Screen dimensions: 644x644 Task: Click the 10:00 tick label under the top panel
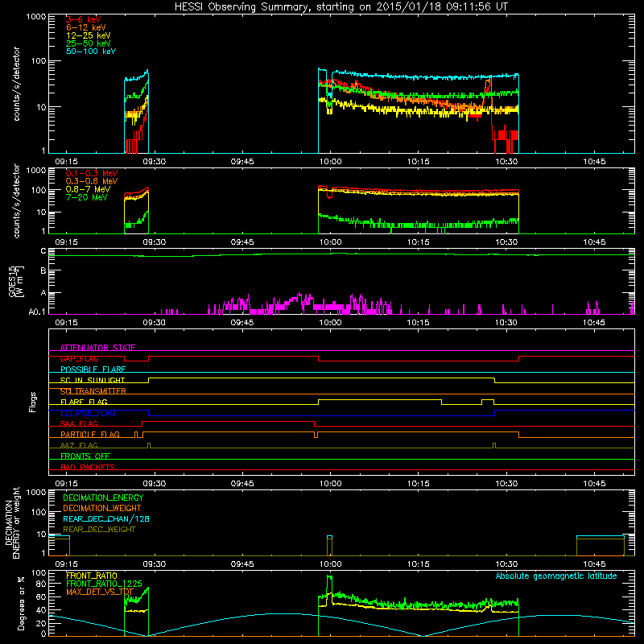coord(330,162)
